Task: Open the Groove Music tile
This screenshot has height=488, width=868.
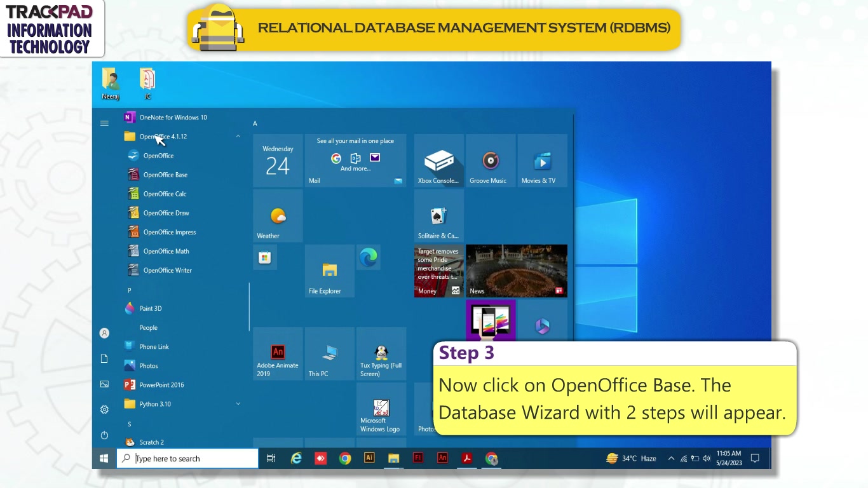Action: point(491,161)
